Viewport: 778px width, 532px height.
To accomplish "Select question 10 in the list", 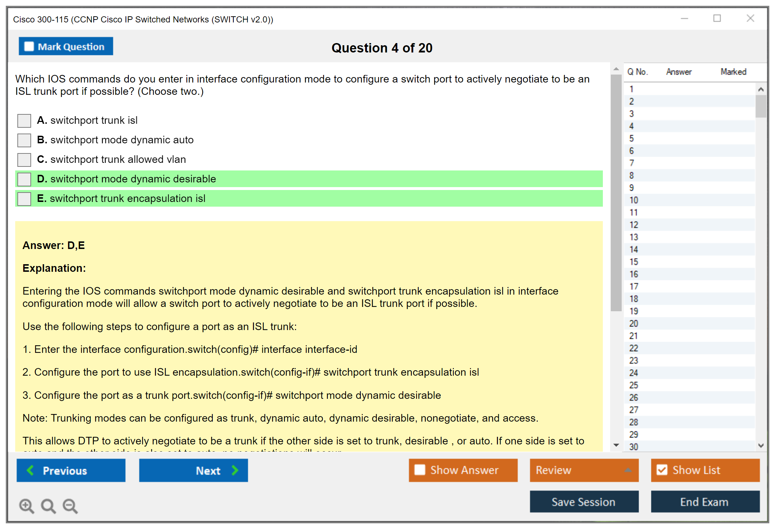I will 634,200.
